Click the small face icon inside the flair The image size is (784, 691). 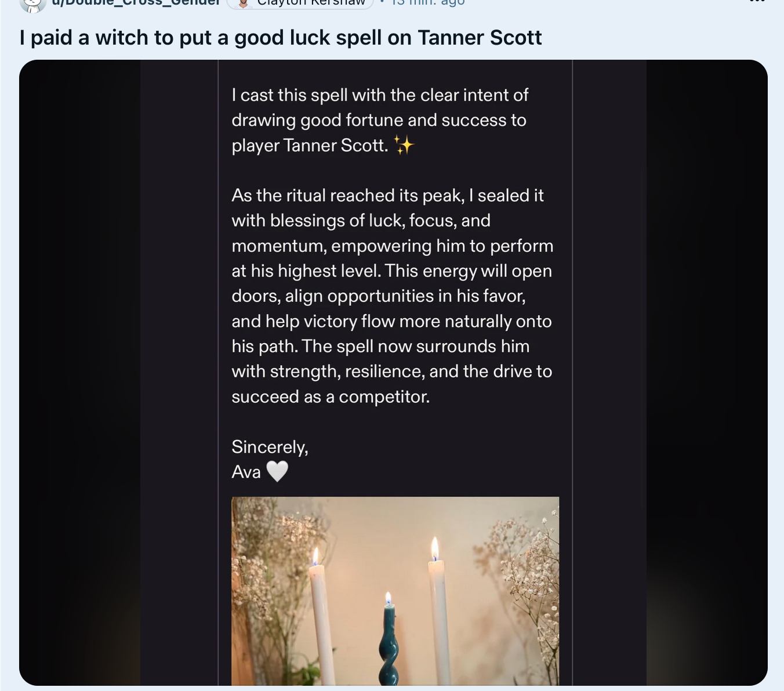click(x=244, y=3)
